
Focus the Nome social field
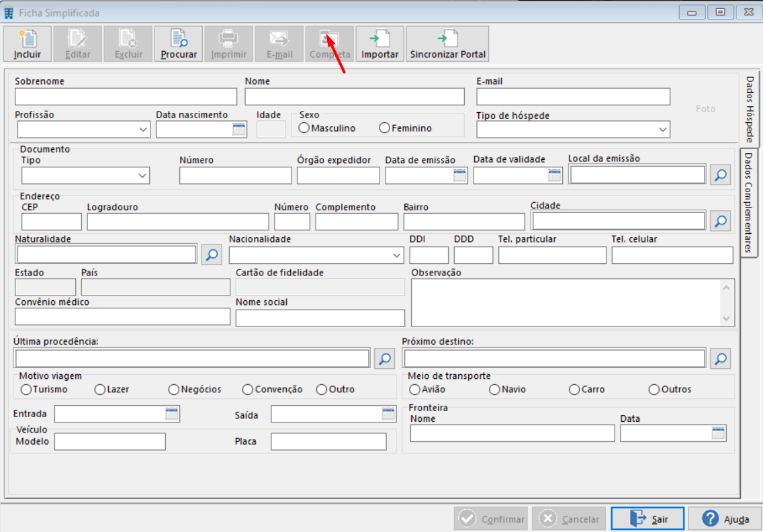tap(320, 318)
